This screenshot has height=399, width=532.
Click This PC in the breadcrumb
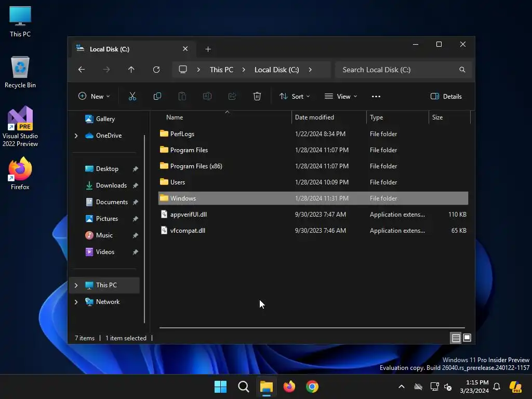pyautogui.click(x=221, y=70)
